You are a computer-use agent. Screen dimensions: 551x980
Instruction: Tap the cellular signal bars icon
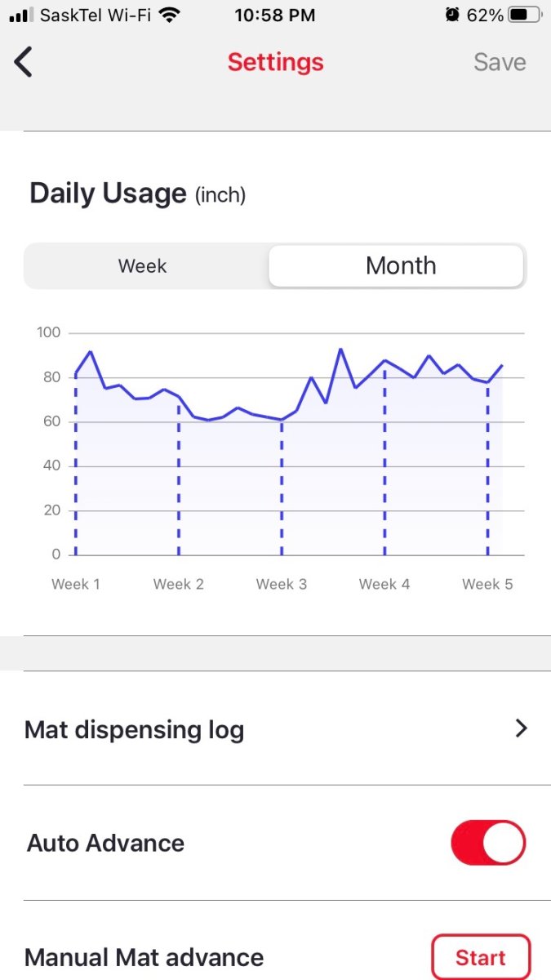pos(20,15)
